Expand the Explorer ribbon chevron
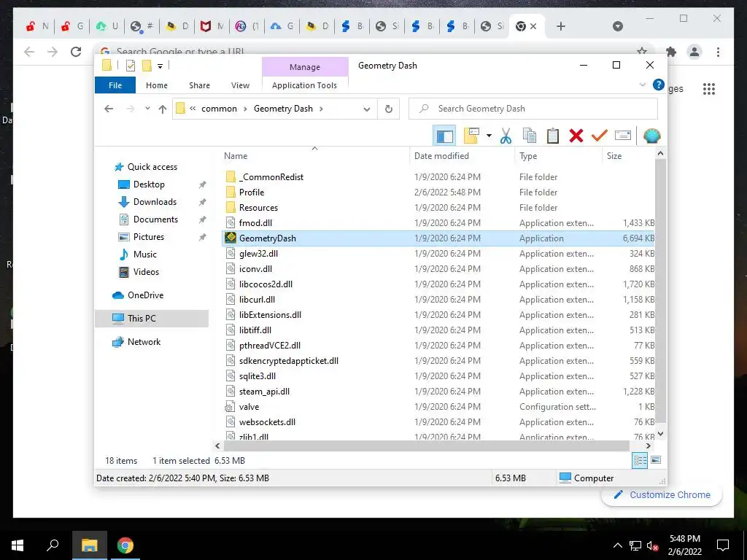Screen dimensions: 747x560 point(642,85)
